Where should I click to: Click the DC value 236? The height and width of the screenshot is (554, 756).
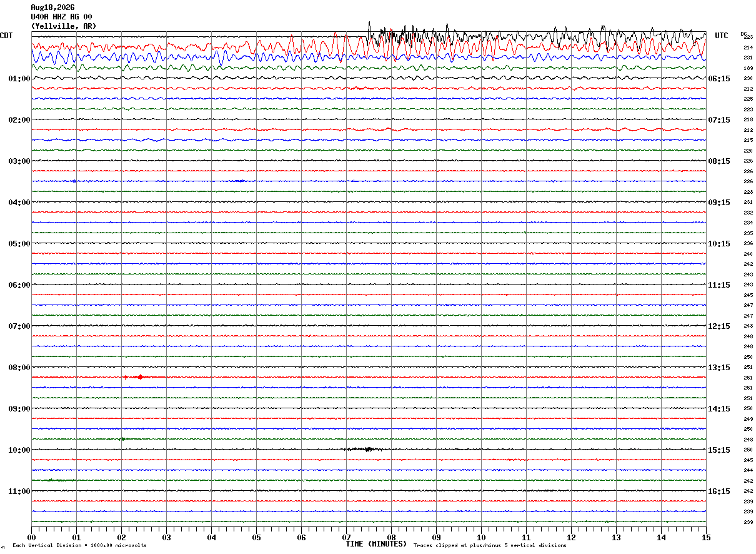coord(748,243)
